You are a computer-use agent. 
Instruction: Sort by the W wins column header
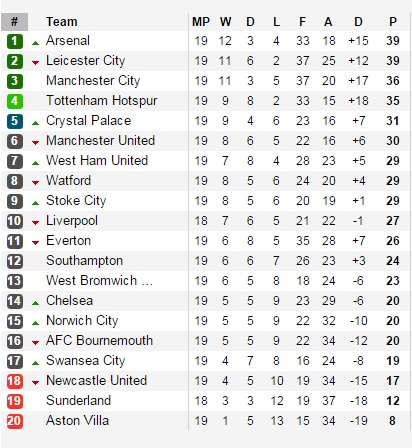coord(225,22)
